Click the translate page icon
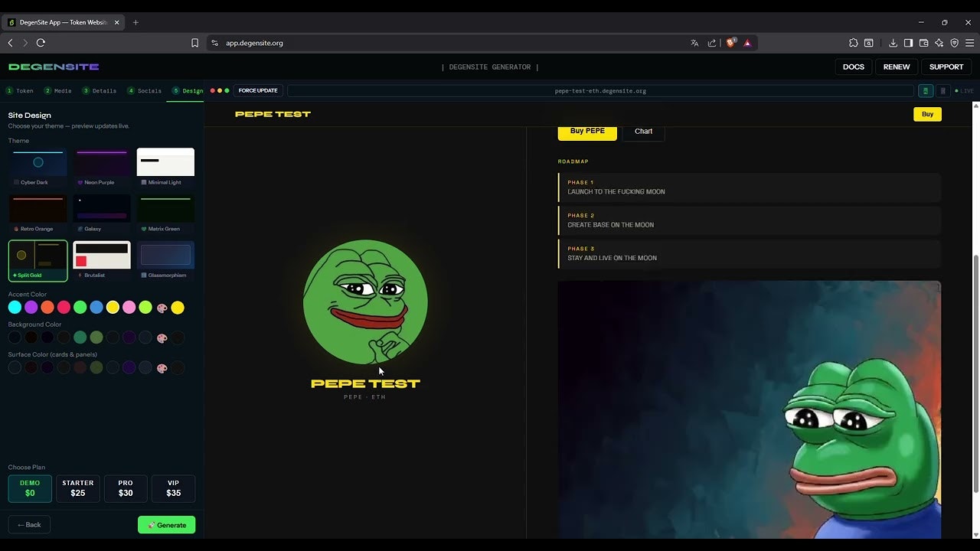 pos(694,43)
